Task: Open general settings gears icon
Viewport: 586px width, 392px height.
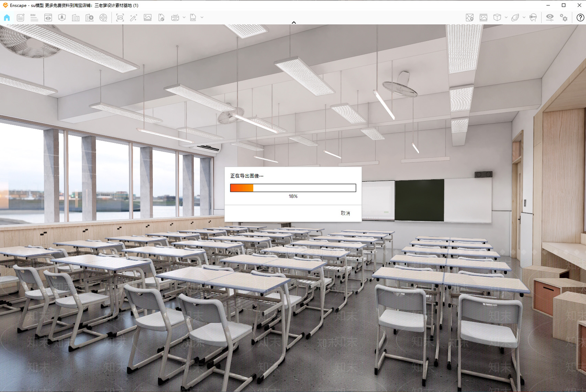Action: pos(564,18)
